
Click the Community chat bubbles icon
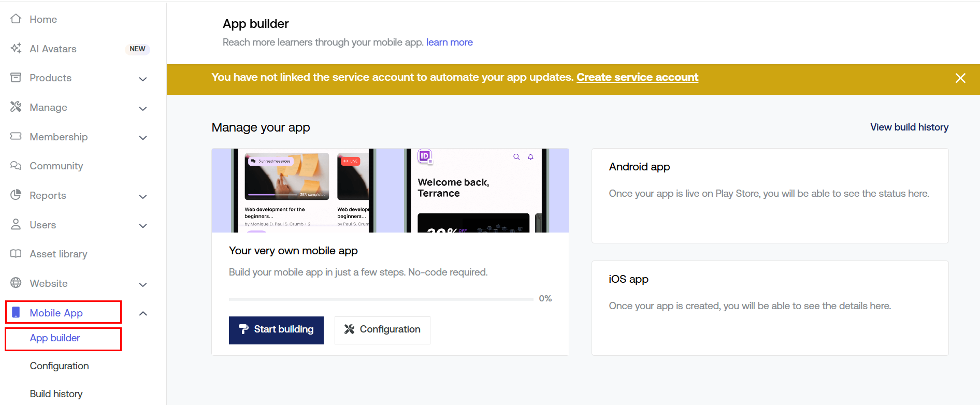[x=16, y=166]
